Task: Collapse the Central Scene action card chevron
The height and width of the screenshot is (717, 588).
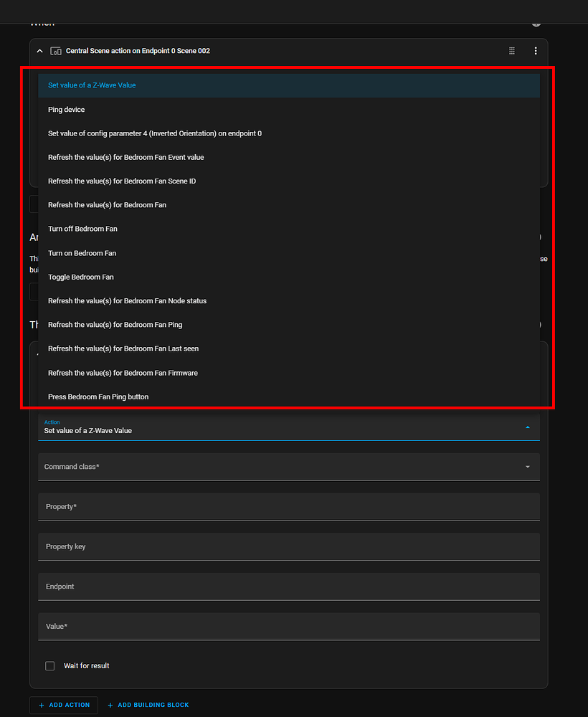Action: coord(39,51)
